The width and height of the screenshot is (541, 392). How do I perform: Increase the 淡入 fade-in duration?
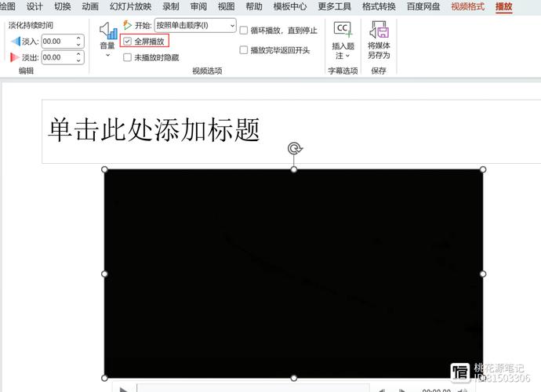(78, 38)
